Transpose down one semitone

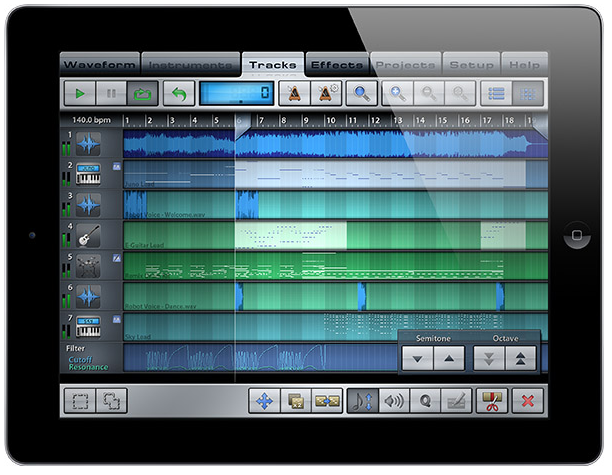tap(417, 358)
